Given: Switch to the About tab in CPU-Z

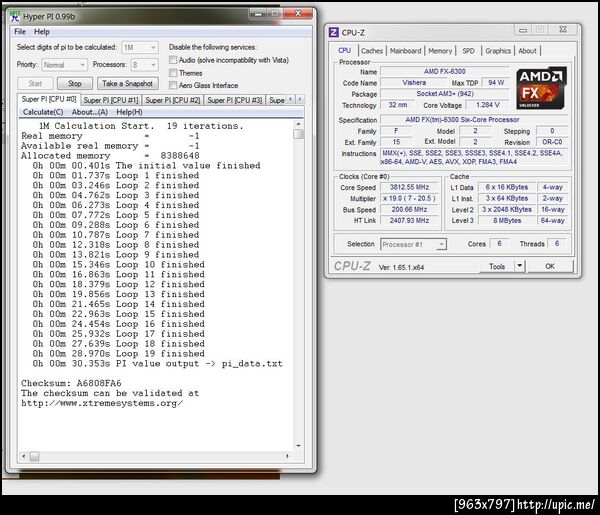Looking at the screenshot, I should 527,51.
